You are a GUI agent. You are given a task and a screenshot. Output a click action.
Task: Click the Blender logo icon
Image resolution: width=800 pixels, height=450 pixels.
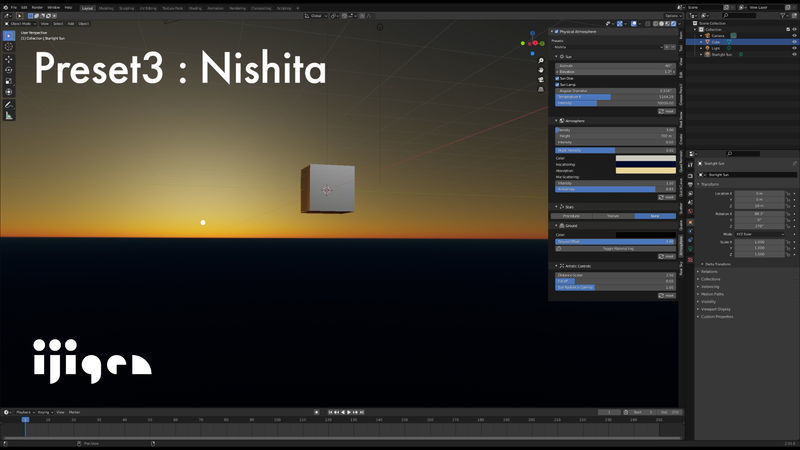point(6,8)
